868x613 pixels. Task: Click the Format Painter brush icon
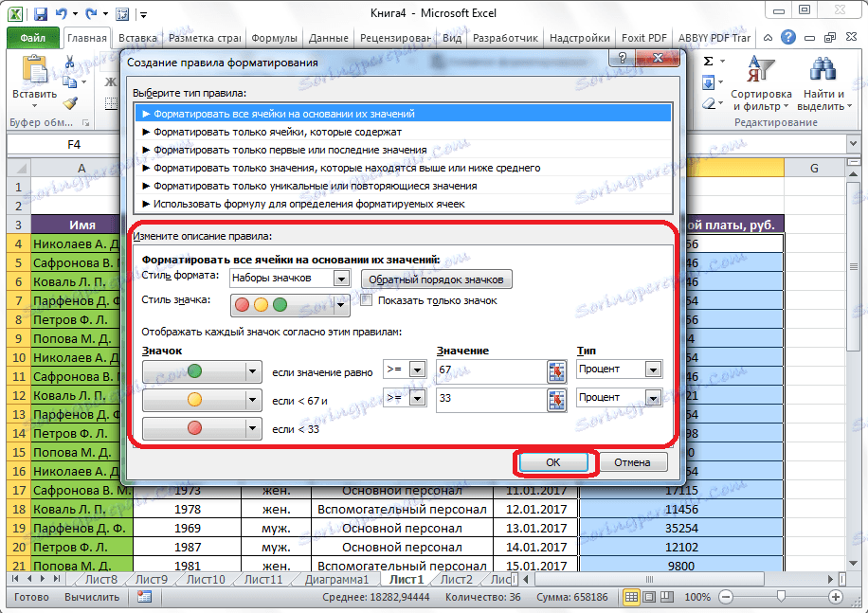click(x=70, y=103)
